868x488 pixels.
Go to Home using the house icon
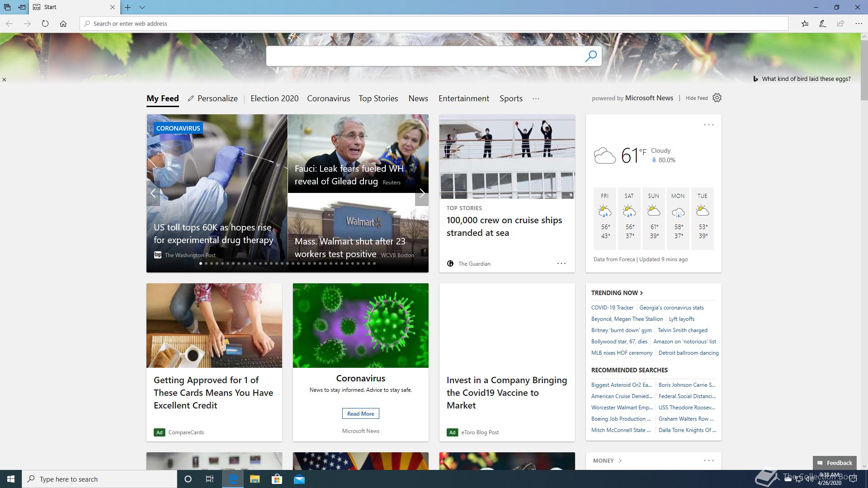pyautogui.click(x=63, y=23)
